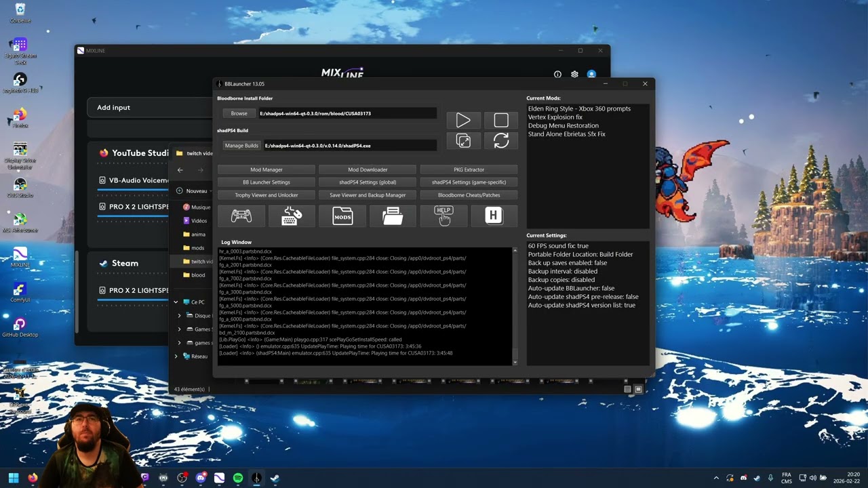Screen dimensions: 868x488
Task: Open the Corbeille recycle bin desktop icon
Action: (x=20, y=13)
